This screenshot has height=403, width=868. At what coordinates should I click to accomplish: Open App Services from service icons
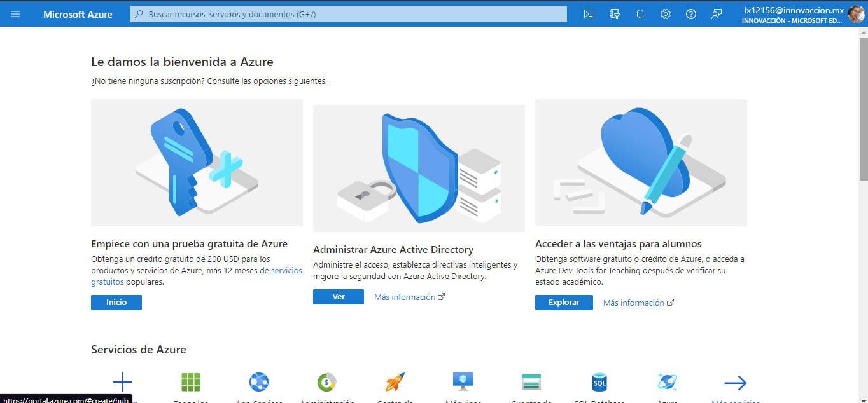coord(258,381)
